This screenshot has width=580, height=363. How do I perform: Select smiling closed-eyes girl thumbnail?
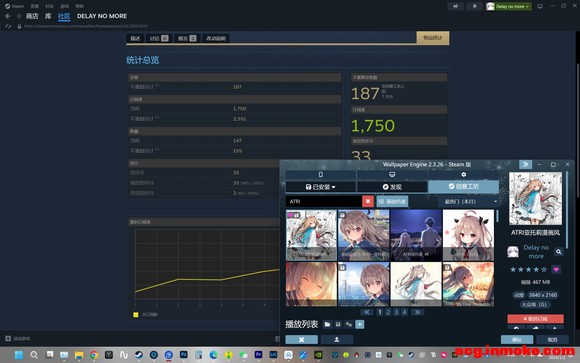click(311, 284)
